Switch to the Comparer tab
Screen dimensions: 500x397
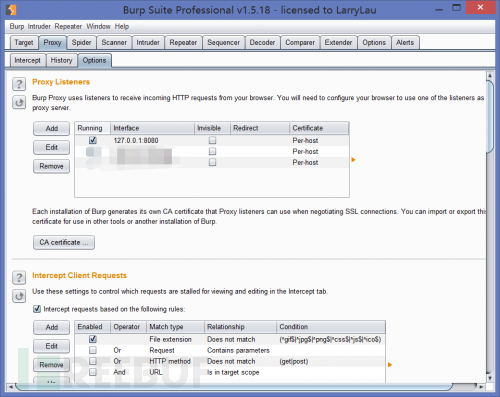[x=300, y=43]
